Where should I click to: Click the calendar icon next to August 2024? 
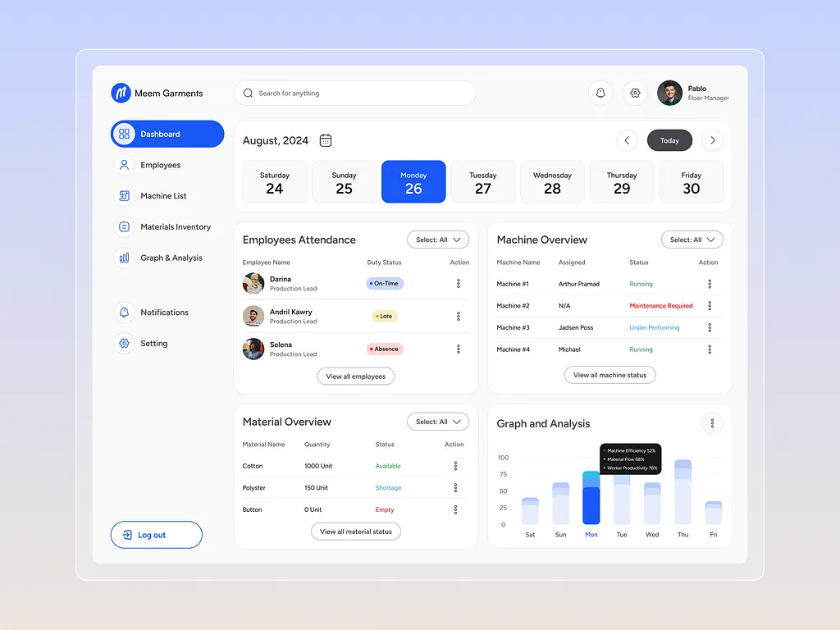tap(325, 140)
